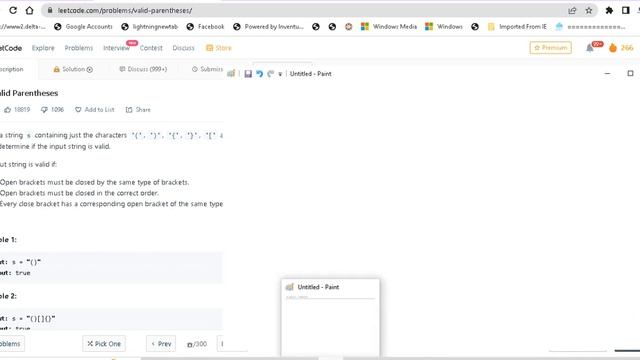This screenshot has height=360, width=640.
Task: Dislike the problem with thumbs down 1096
Action: point(52,109)
